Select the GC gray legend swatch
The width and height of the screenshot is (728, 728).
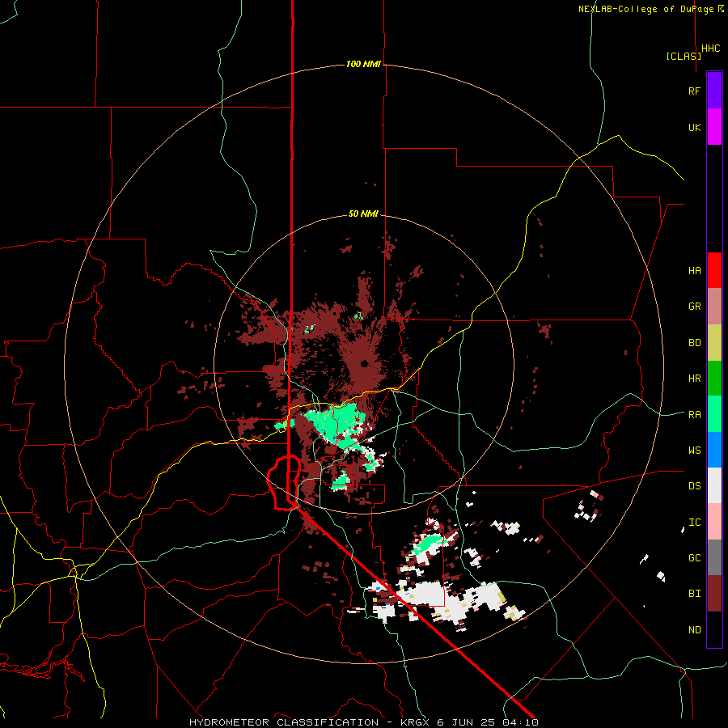pyautogui.click(x=714, y=557)
